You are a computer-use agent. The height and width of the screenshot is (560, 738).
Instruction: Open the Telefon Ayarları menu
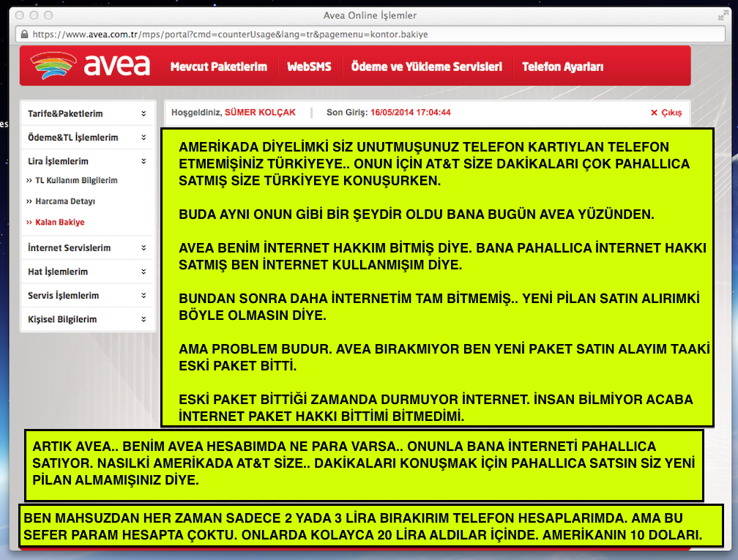pyautogui.click(x=562, y=67)
